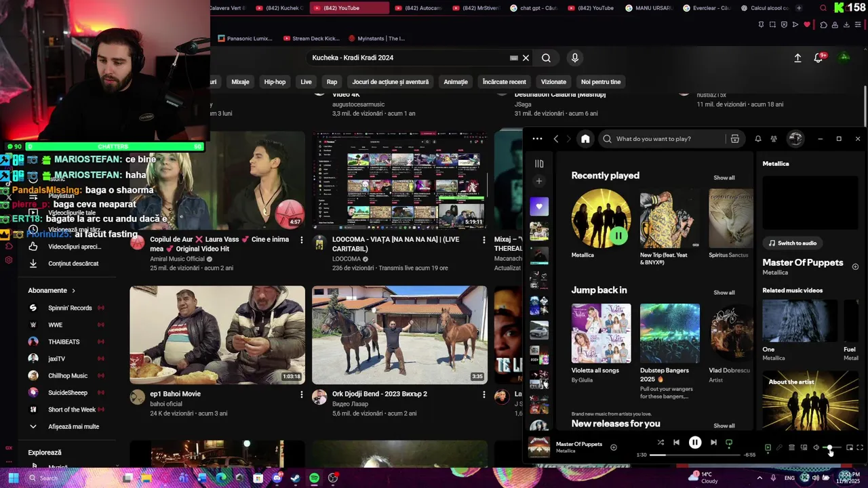Image resolution: width=868 pixels, height=488 pixels.
Task: Select Încărcate recent filter chip
Action: (x=504, y=82)
